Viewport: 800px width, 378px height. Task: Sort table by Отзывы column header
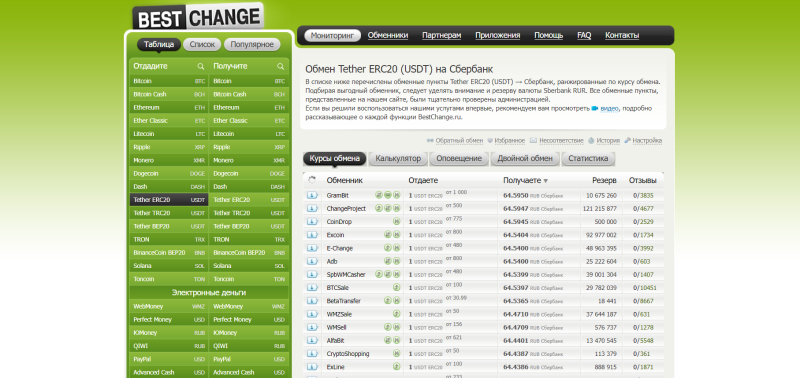[642, 180]
